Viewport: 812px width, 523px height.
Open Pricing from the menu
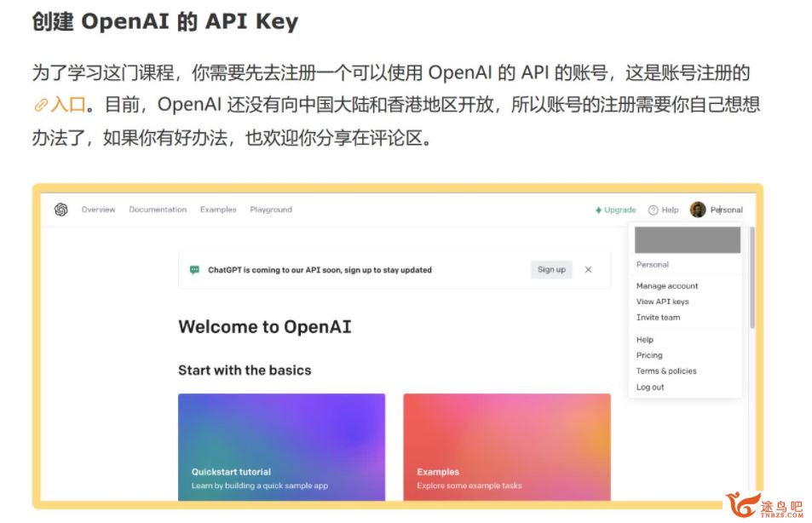[649, 355]
